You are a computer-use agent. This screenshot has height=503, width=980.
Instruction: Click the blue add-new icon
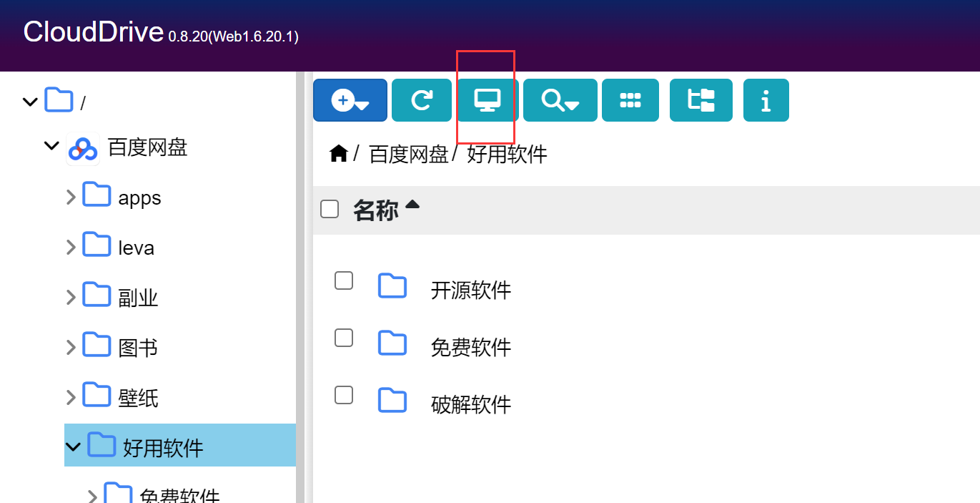point(350,100)
